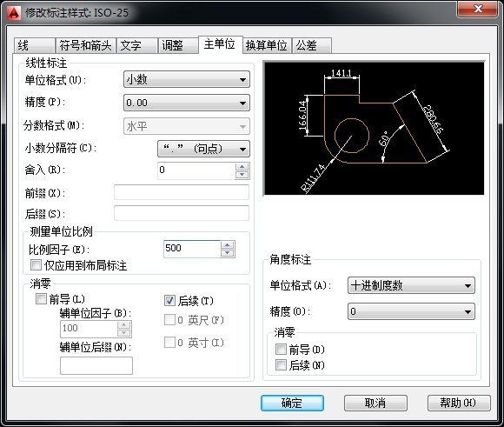This screenshot has height=427, width=504.
Task: Decrease 舍入 value with down arrow
Action: pos(242,175)
